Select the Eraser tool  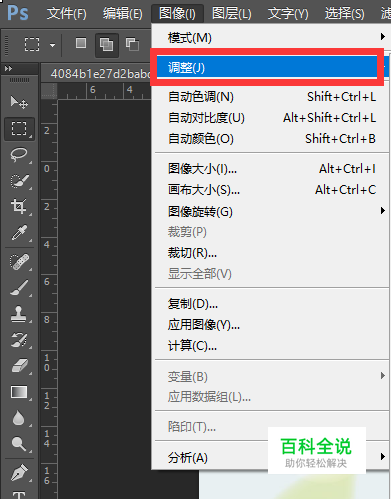coord(19,366)
